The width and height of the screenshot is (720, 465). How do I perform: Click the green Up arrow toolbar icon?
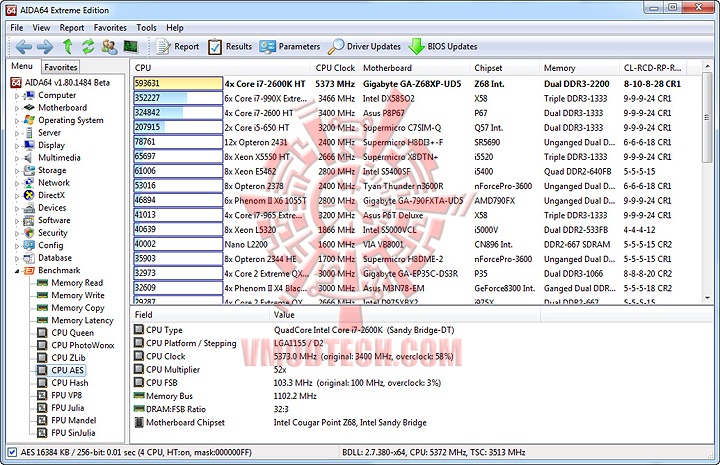click(68, 46)
